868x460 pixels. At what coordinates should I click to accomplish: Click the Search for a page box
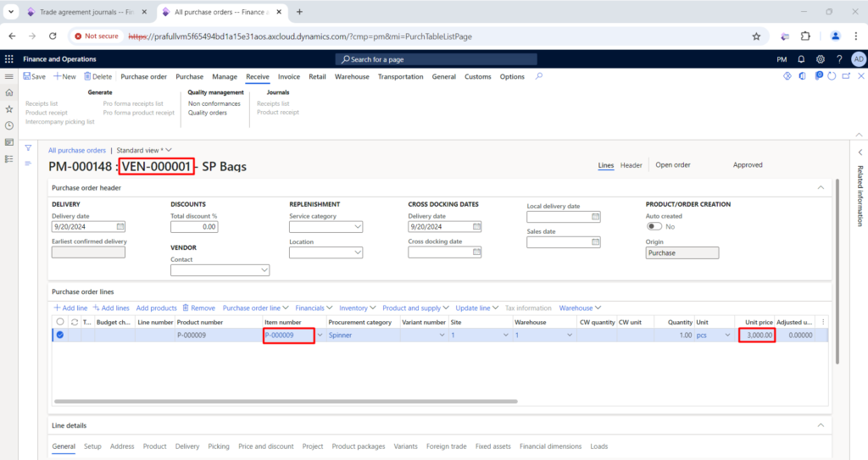[437, 59]
